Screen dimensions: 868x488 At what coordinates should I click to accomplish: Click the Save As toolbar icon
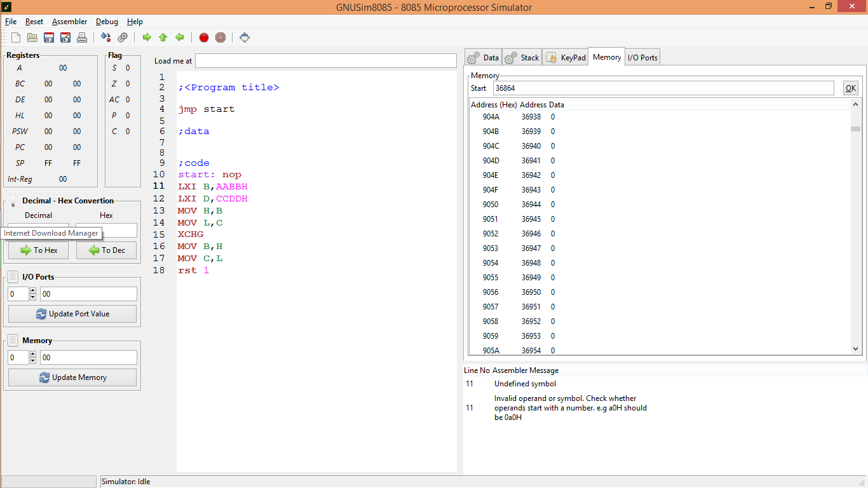pyautogui.click(x=65, y=37)
